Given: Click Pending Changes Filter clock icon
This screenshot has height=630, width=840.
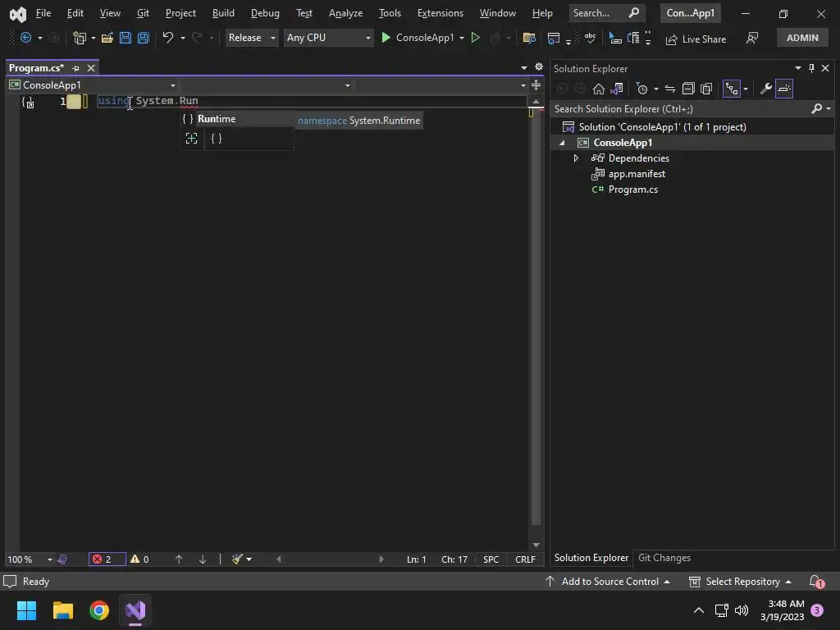Looking at the screenshot, I should pyautogui.click(x=641, y=89).
